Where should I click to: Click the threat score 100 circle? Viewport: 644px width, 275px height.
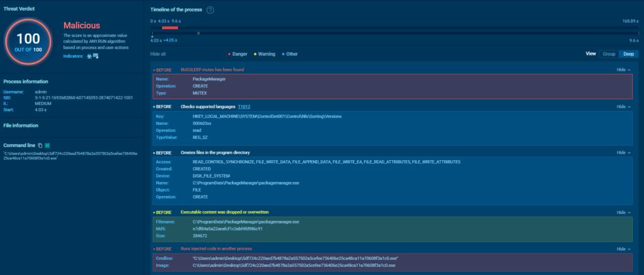pyautogui.click(x=28, y=41)
